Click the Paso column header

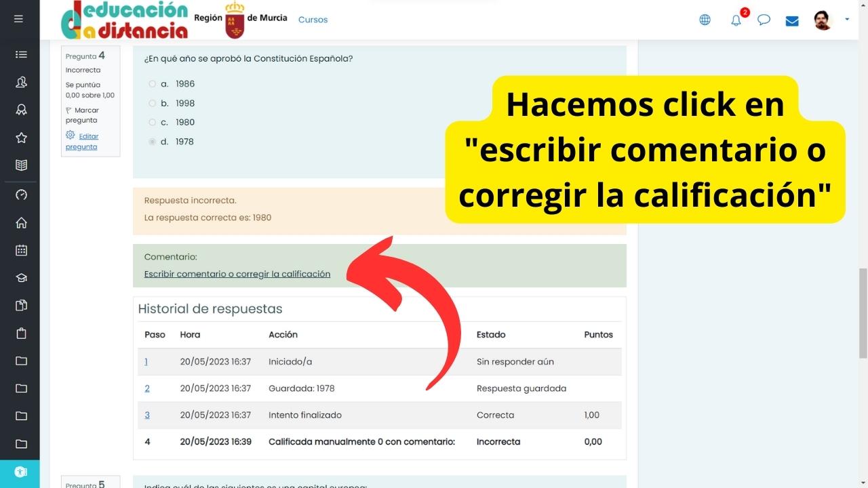155,335
